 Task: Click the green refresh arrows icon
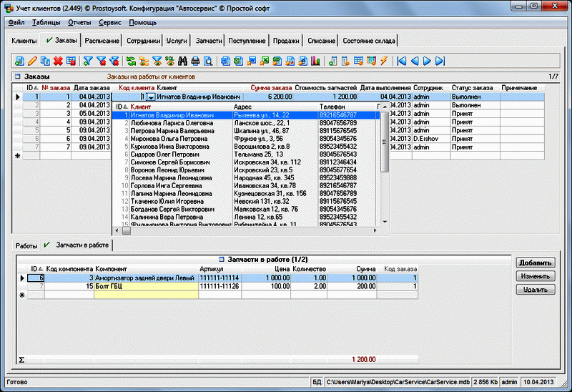coord(132,61)
